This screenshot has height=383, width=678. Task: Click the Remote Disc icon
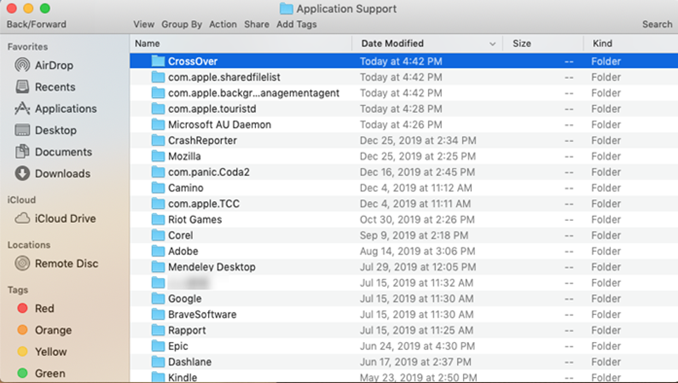click(22, 263)
